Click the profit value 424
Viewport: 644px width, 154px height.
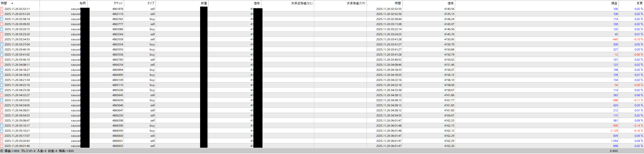pos(616,105)
